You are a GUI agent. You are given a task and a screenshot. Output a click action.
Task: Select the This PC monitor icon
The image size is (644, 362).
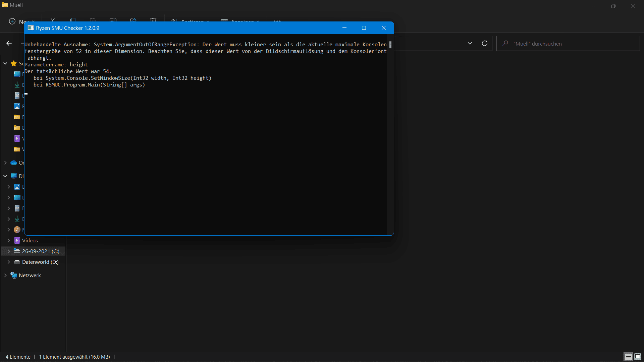pyautogui.click(x=14, y=176)
